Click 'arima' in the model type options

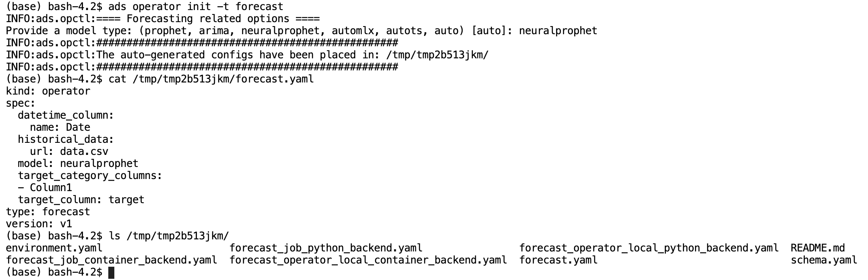click(214, 31)
